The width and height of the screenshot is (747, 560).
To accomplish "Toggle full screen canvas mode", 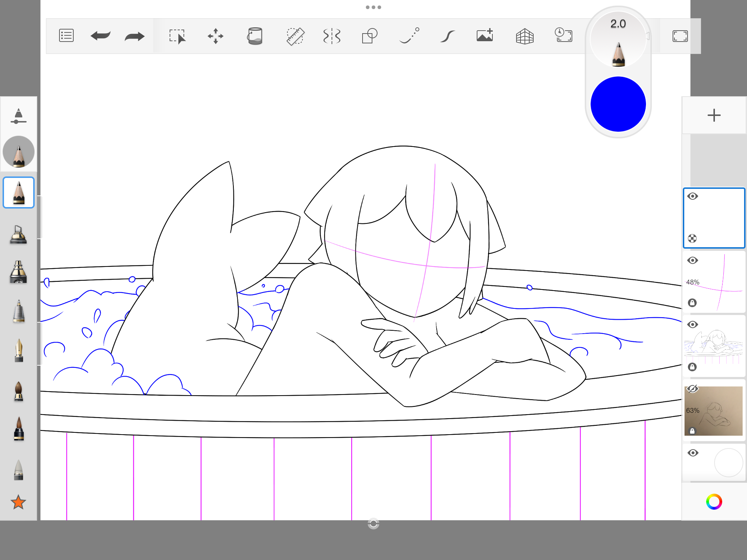I will pos(680,36).
